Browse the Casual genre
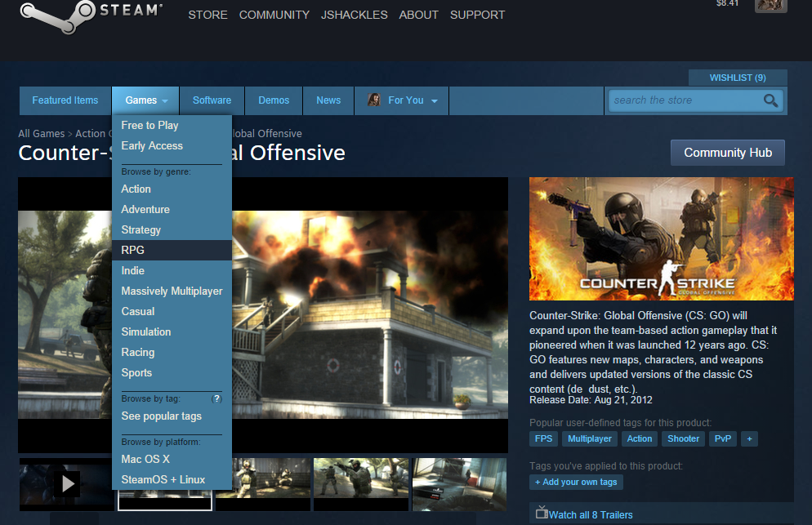This screenshot has height=525, width=812. pos(172,312)
